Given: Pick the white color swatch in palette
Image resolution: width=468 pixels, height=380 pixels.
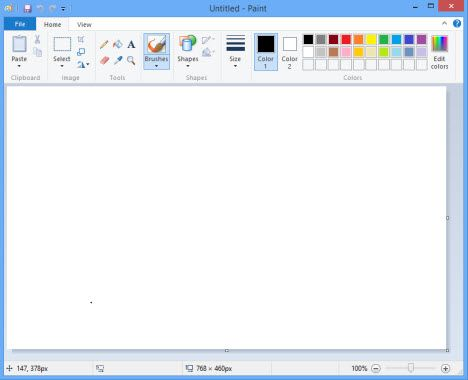Looking at the screenshot, I should click(x=308, y=52).
